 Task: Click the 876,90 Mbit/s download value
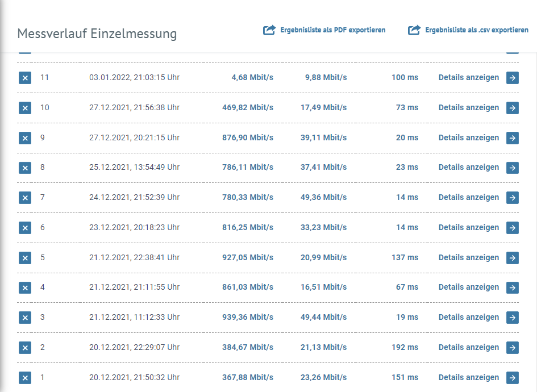(247, 138)
